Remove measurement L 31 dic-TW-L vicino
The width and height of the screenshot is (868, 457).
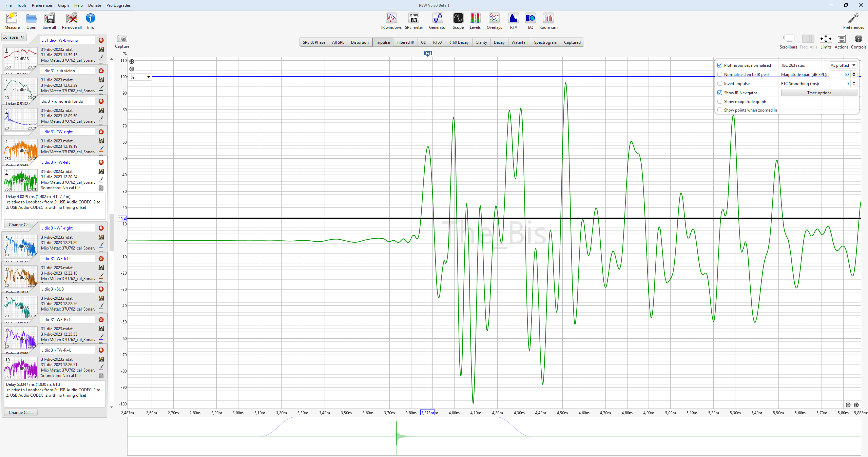click(x=101, y=40)
